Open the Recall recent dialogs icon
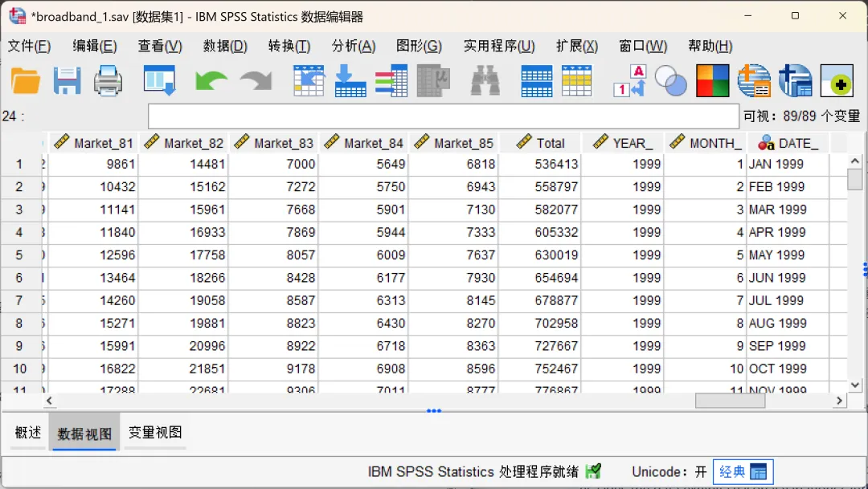The width and height of the screenshot is (868, 489). [x=159, y=81]
